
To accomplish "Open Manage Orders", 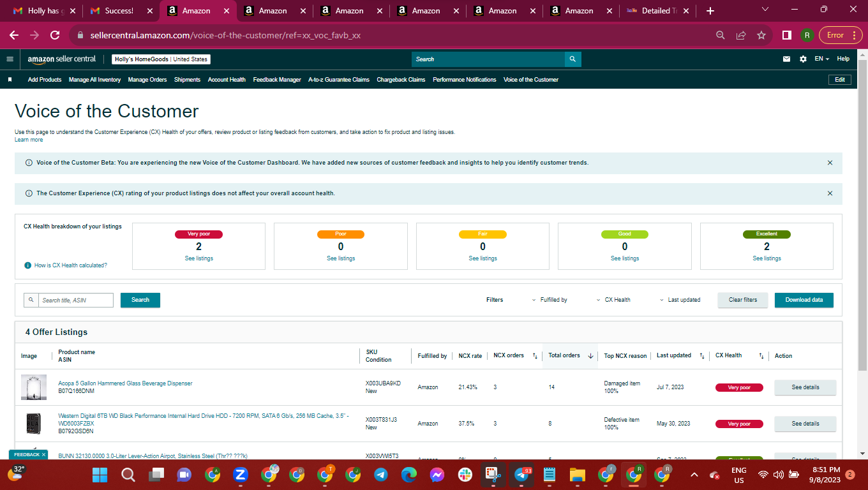I will [147, 80].
